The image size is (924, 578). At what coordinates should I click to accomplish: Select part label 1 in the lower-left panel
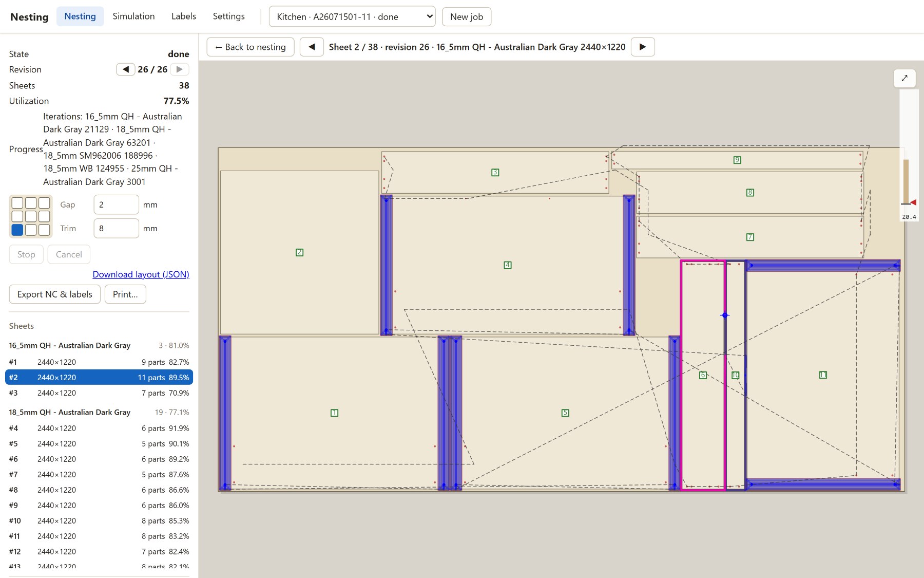click(x=335, y=413)
